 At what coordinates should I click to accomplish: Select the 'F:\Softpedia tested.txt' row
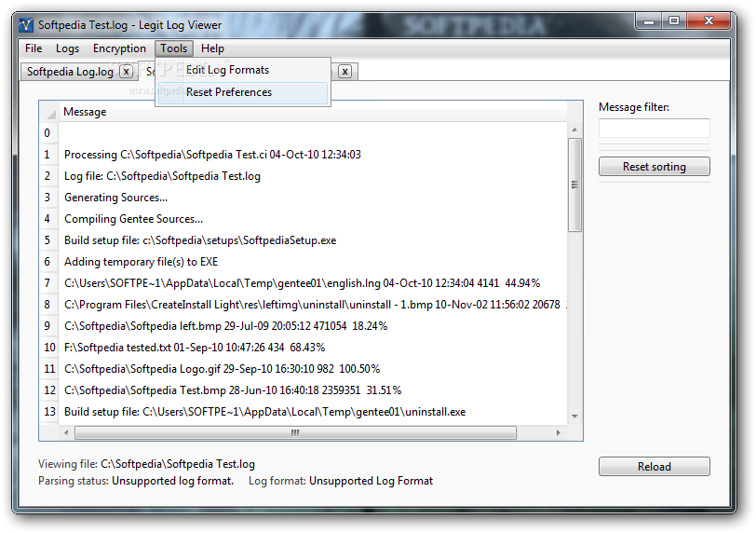point(313,348)
